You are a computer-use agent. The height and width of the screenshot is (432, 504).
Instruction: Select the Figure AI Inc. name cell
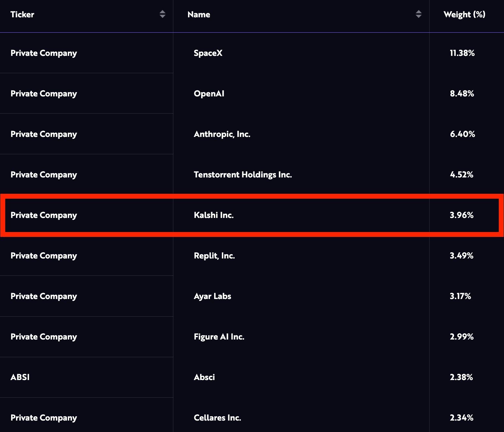[x=219, y=337]
